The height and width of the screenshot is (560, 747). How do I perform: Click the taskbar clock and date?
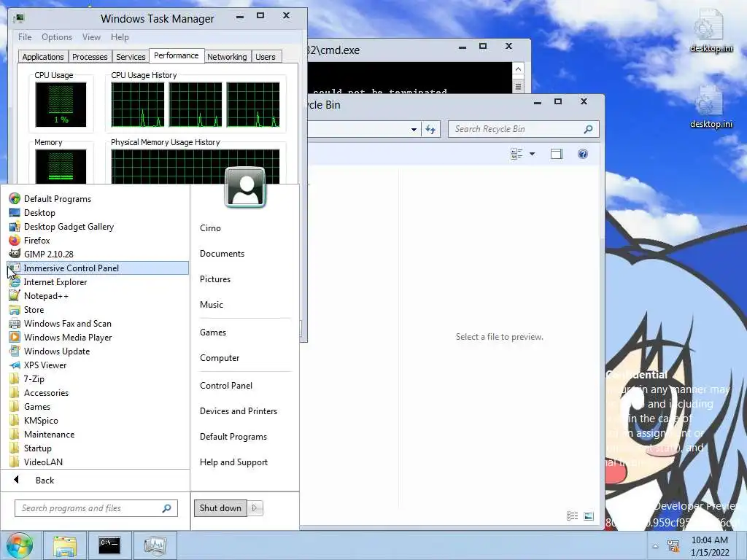pyautogui.click(x=710, y=546)
